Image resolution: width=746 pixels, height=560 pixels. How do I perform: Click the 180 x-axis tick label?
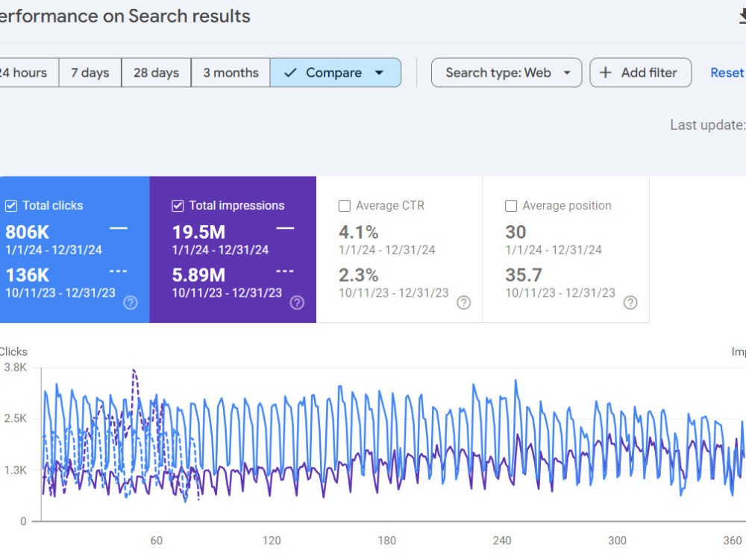[386, 541]
